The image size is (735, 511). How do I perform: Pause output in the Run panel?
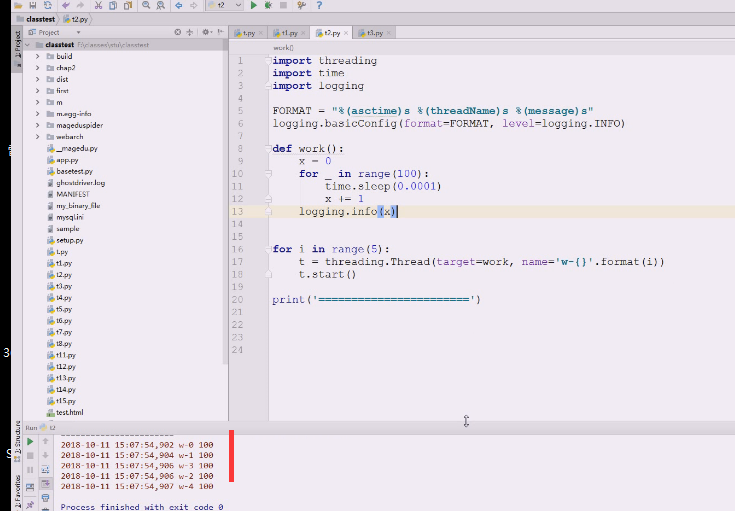click(30, 470)
